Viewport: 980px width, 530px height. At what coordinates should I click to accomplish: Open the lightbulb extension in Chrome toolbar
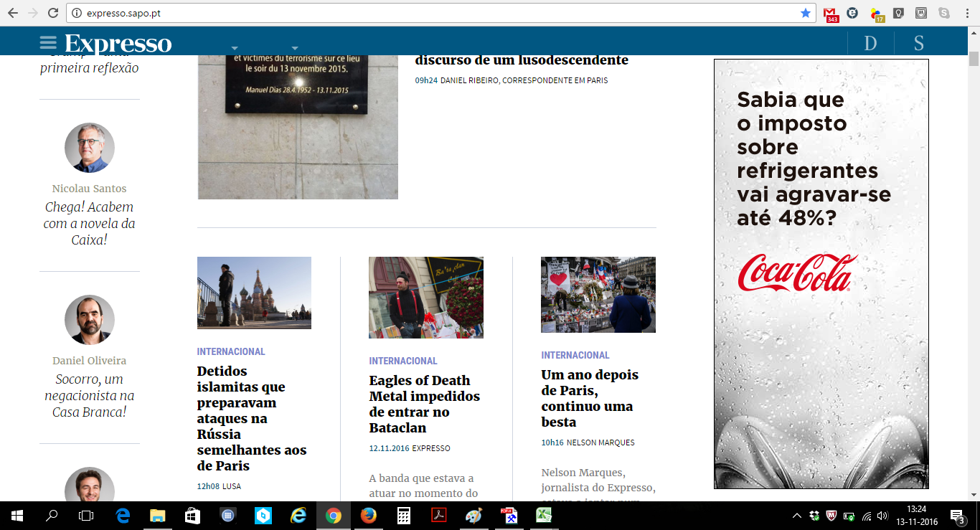(898, 13)
